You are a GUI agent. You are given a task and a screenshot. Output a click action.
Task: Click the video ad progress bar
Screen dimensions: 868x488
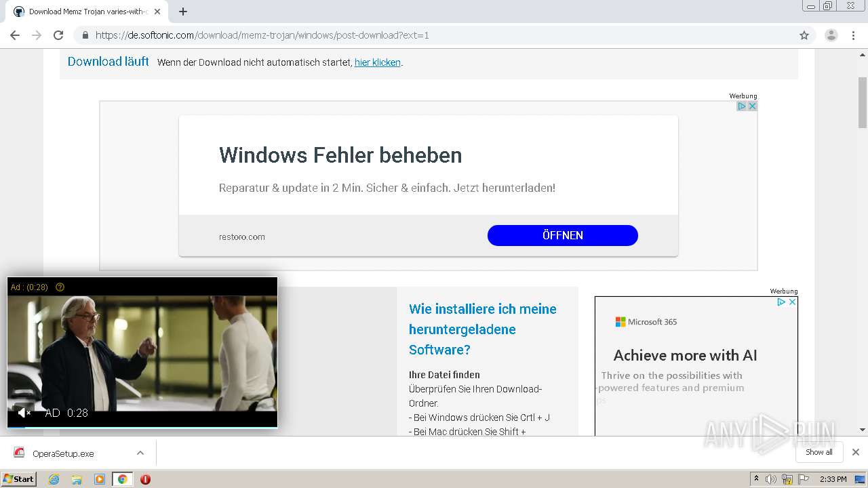pos(142,427)
